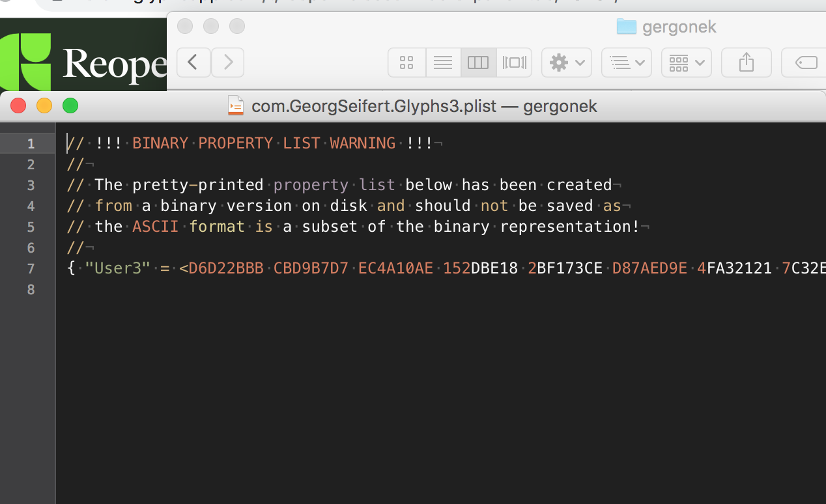
Task: Open the indented-lines path dropdown
Action: point(626,63)
